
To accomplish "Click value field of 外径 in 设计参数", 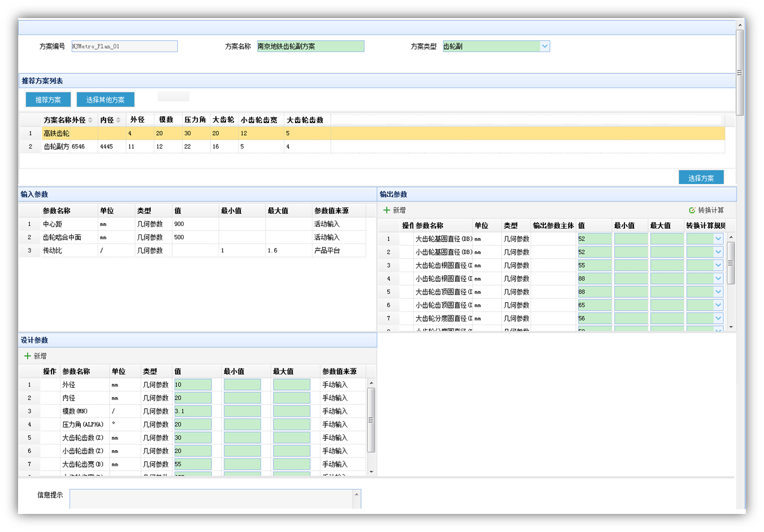I will click(x=193, y=385).
